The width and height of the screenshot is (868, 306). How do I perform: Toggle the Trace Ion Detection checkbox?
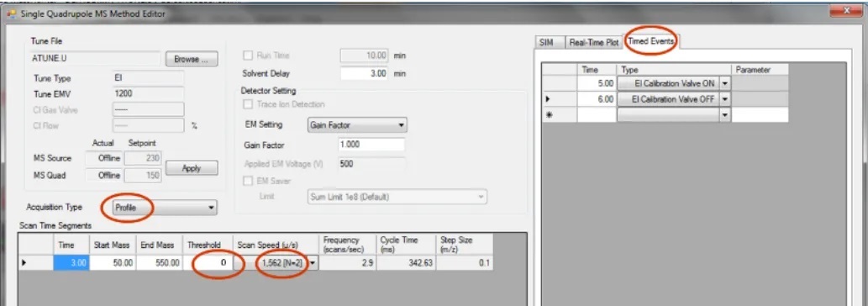[x=248, y=104]
